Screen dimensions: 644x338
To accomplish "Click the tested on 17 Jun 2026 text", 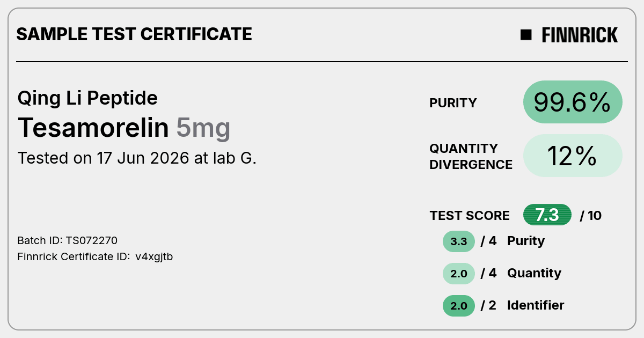I will [x=137, y=158].
